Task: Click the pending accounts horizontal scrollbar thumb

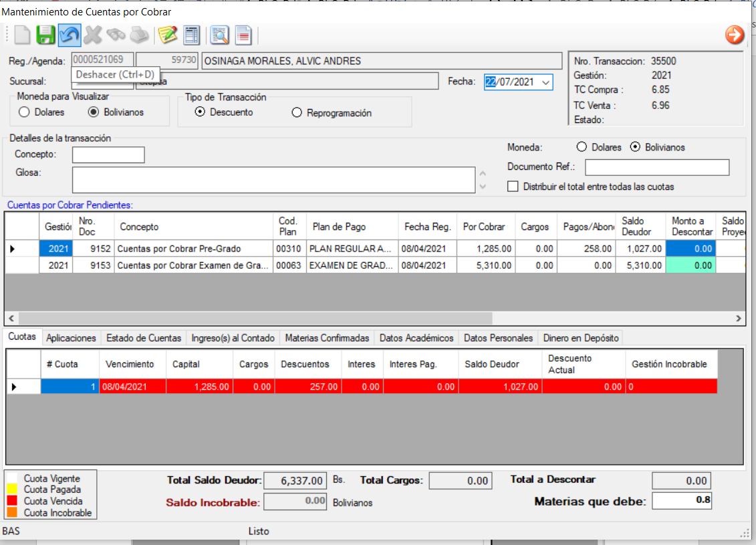Action: pyautogui.click(x=255, y=318)
